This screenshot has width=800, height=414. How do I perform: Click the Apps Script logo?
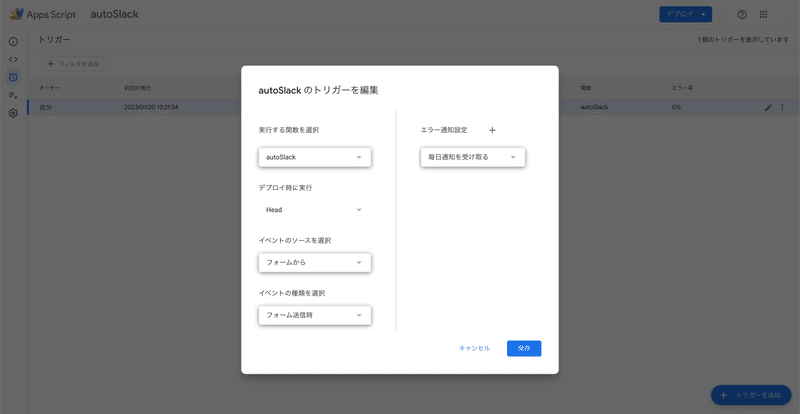(42, 14)
